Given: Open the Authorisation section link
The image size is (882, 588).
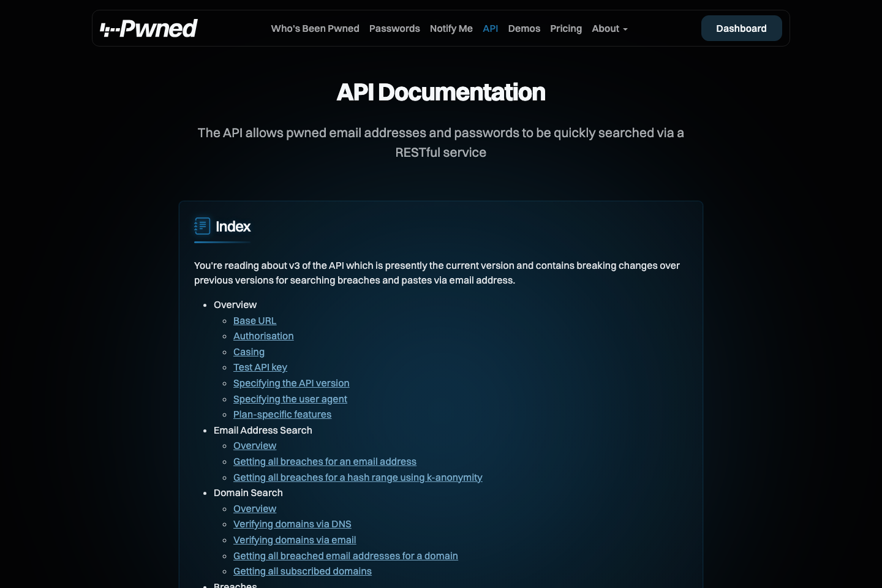Looking at the screenshot, I should pyautogui.click(x=263, y=336).
